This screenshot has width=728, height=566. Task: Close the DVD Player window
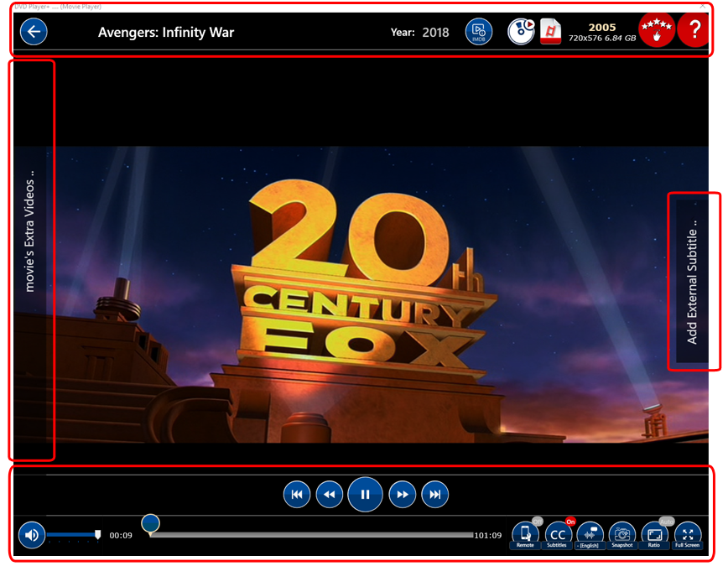pos(703,6)
